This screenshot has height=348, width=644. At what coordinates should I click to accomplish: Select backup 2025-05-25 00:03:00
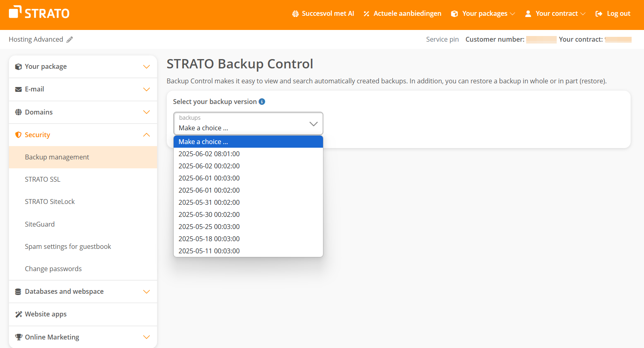coord(248,227)
